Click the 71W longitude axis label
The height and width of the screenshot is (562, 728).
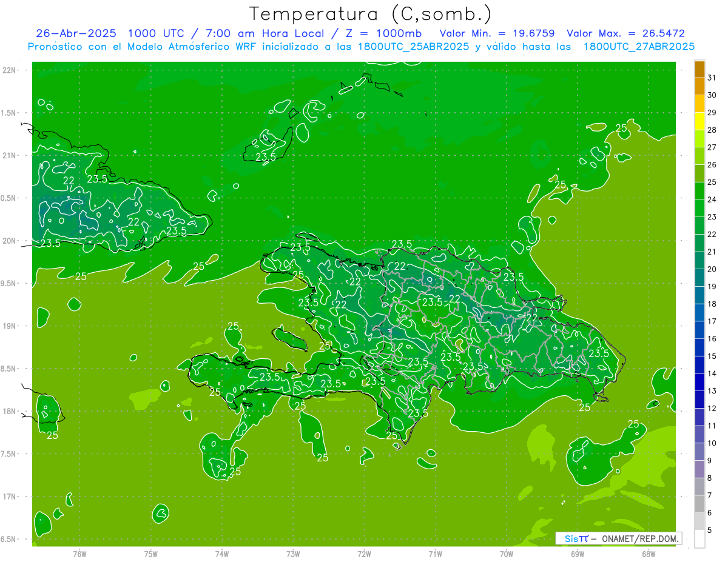[x=435, y=554]
